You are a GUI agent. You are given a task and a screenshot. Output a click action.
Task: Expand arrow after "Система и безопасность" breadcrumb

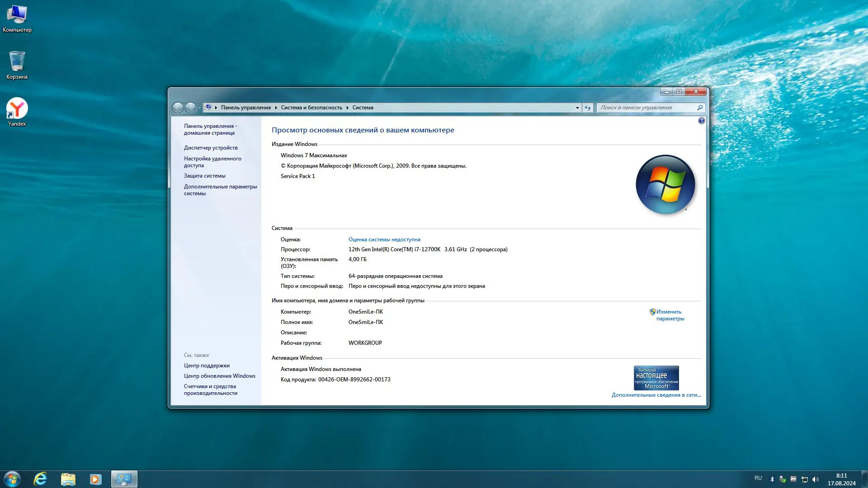(x=347, y=108)
